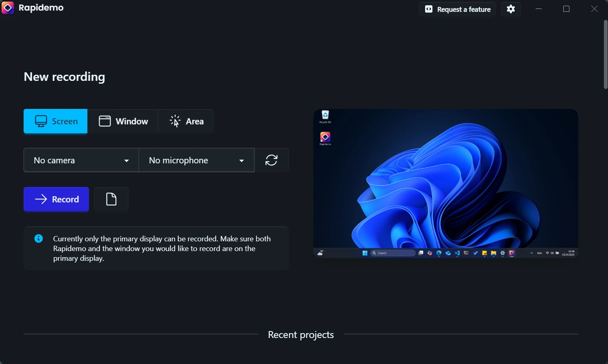Click the vertical scrollbar on the right edge
The image size is (608, 364).
[605, 55]
